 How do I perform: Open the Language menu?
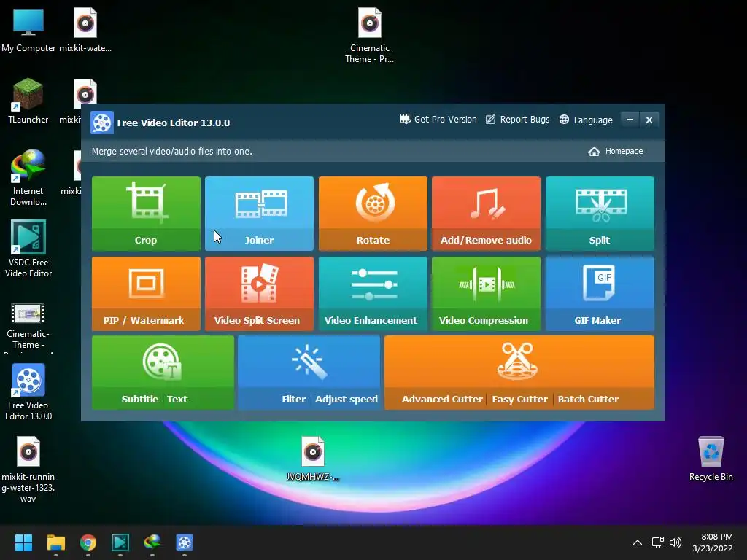point(586,120)
